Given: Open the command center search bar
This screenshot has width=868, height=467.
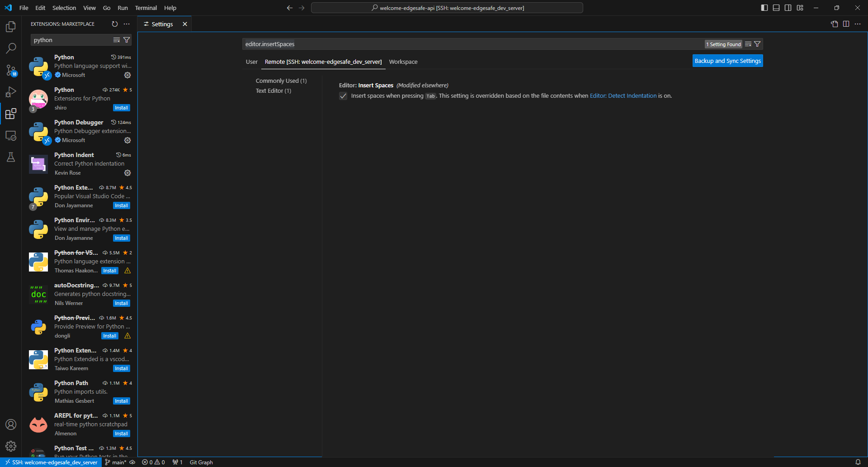Looking at the screenshot, I should click(447, 8).
